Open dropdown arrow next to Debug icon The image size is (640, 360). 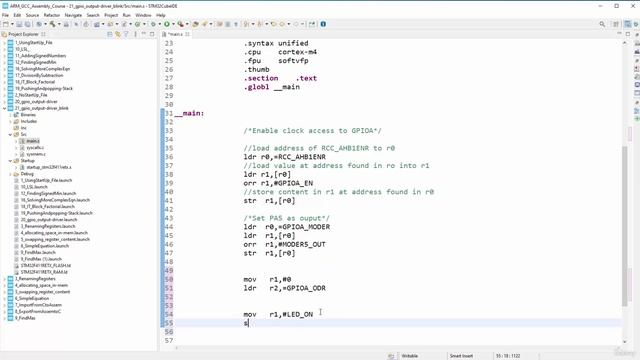tap(159, 24)
